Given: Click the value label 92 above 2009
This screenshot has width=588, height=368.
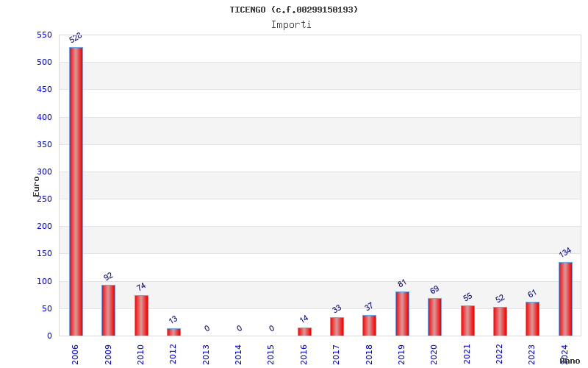Looking at the screenshot, I should (108, 277).
